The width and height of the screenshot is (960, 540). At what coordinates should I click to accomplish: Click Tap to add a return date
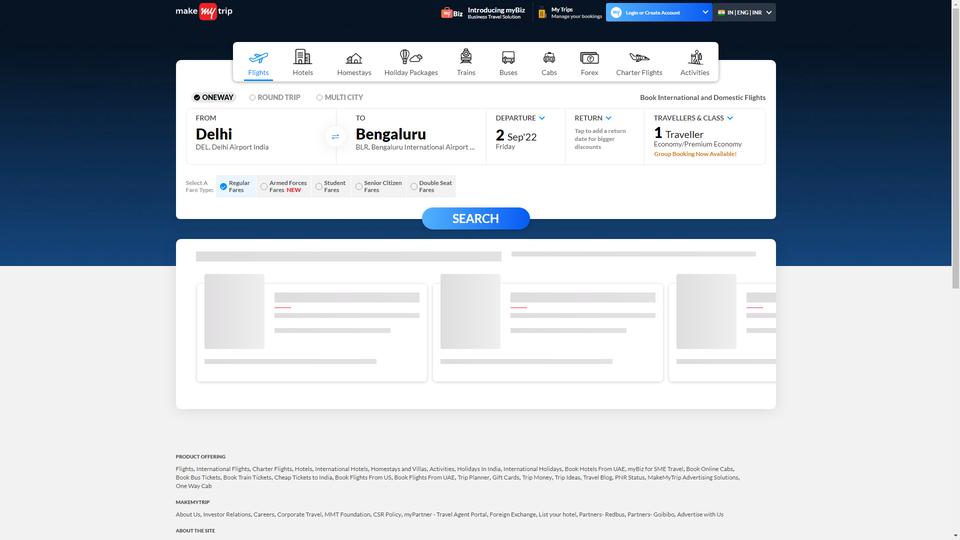pos(600,139)
